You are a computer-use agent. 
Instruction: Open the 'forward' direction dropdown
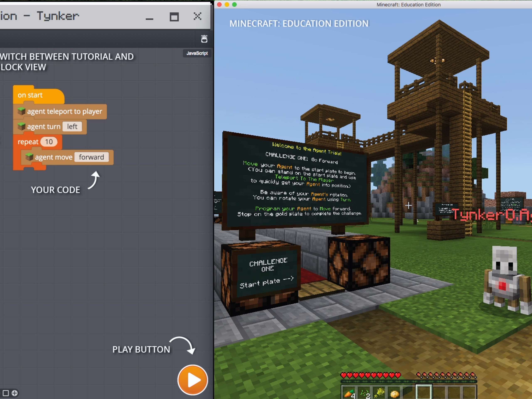tap(91, 157)
